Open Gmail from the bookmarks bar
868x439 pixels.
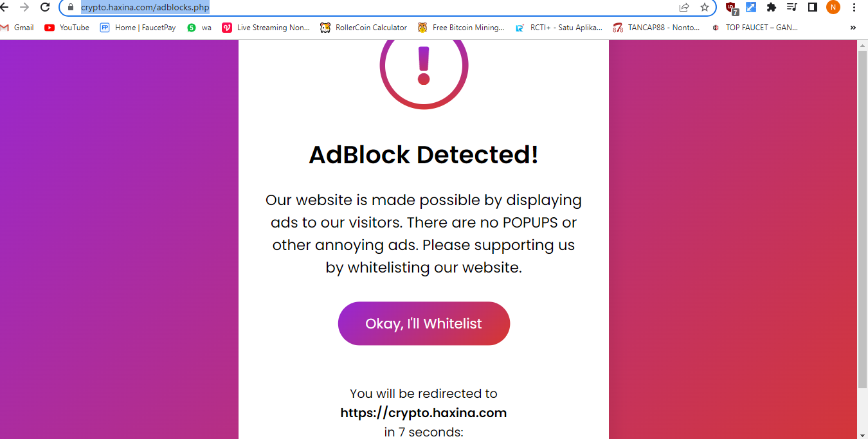click(x=17, y=28)
